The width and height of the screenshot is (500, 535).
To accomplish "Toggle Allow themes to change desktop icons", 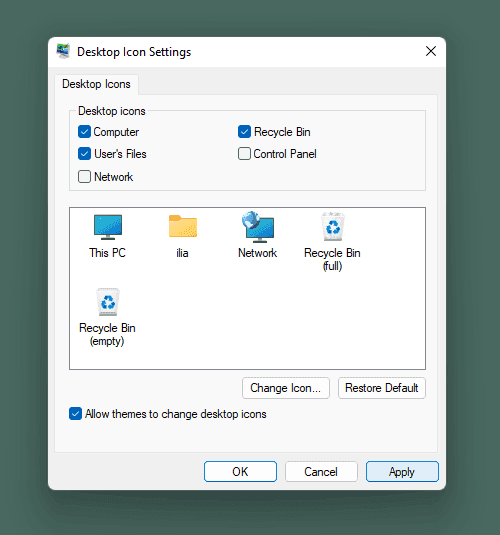I will coord(75,414).
